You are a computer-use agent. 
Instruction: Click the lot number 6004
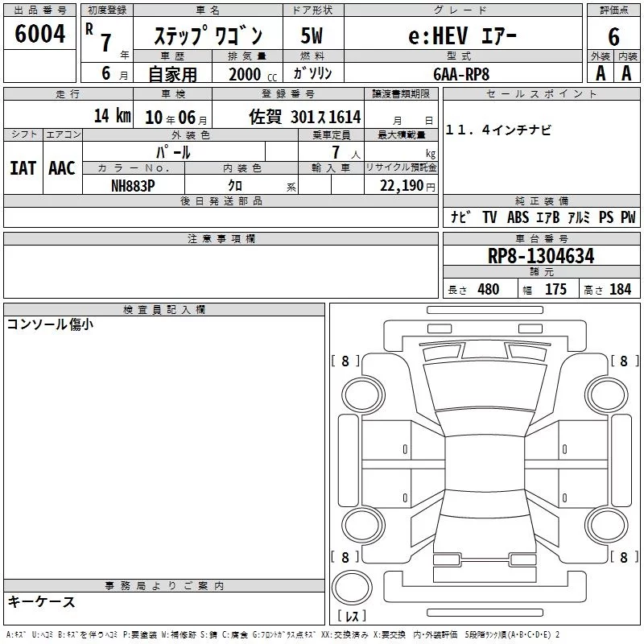click(39, 34)
